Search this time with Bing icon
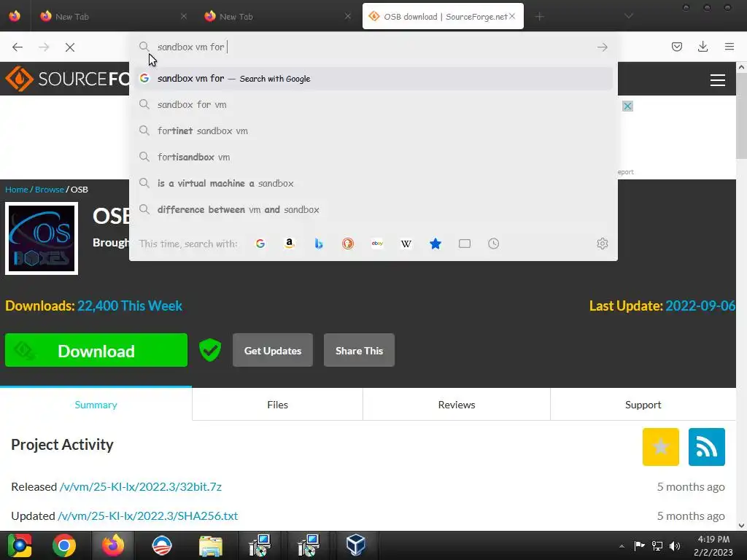This screenshot has height=560, width=747. [319, 244]
